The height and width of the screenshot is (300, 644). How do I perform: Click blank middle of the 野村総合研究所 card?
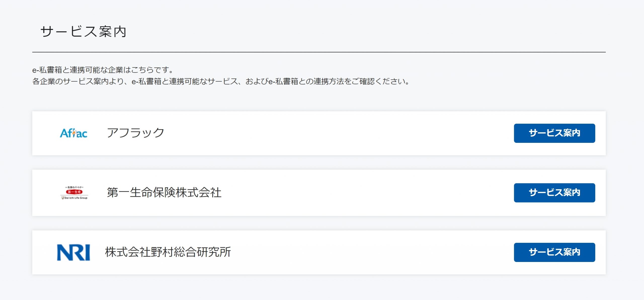(x=365, y=252)
